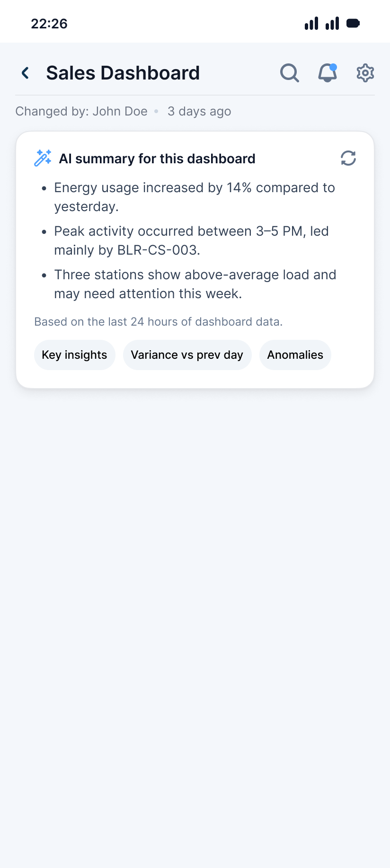Click the three stations above-average bullet
Screen dimensions: 390x868
195,284
